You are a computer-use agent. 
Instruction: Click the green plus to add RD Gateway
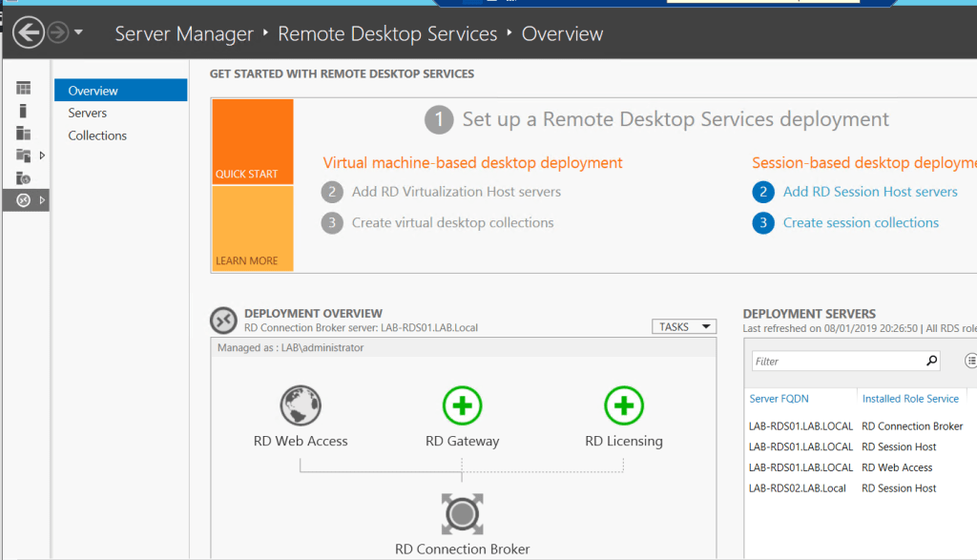tap(462, 404)
